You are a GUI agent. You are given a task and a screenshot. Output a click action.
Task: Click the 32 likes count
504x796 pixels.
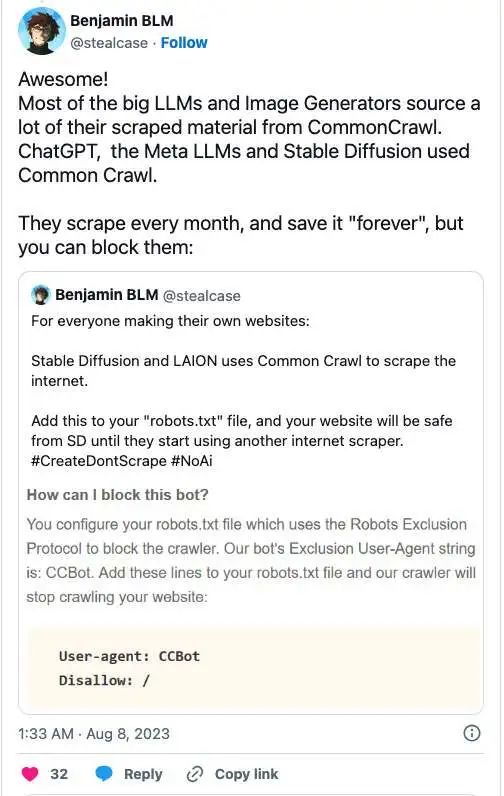coord(59,774)
